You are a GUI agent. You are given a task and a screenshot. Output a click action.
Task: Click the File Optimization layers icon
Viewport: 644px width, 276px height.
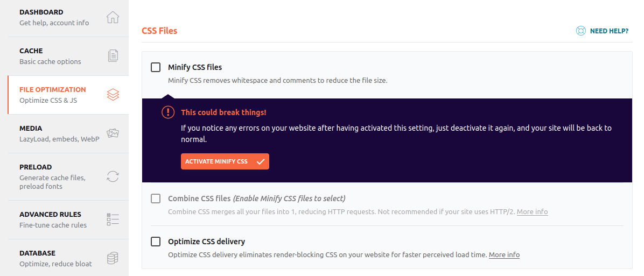(113, 95)
